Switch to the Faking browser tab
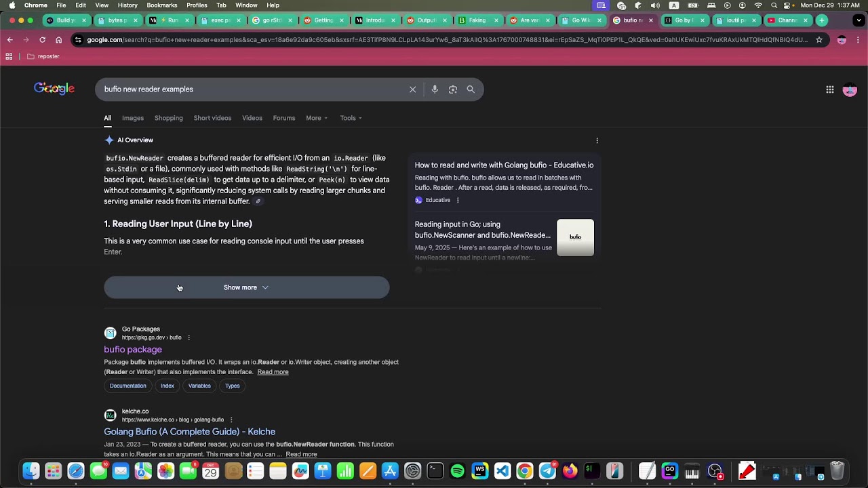The width and height of the screenshot is (868, 488). click(x=478, y=20)
